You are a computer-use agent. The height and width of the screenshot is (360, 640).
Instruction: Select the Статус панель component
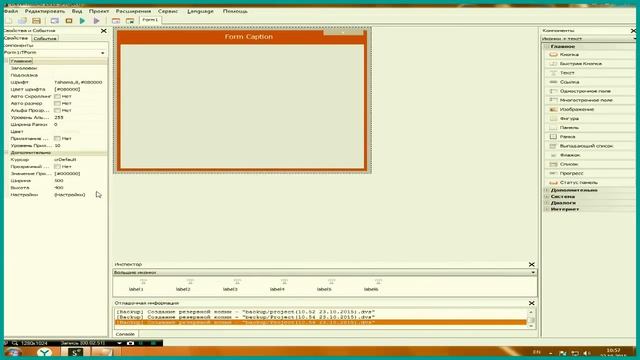click(x=589, y=182)
